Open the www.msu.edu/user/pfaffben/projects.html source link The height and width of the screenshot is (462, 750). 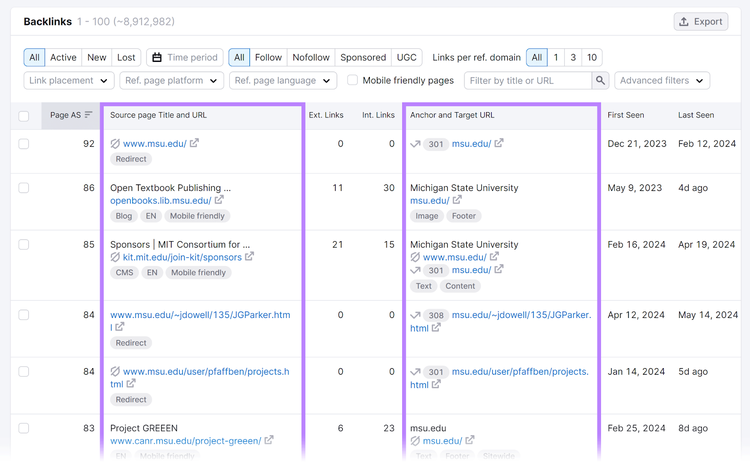pyautogui.click(x=200, y=377)
